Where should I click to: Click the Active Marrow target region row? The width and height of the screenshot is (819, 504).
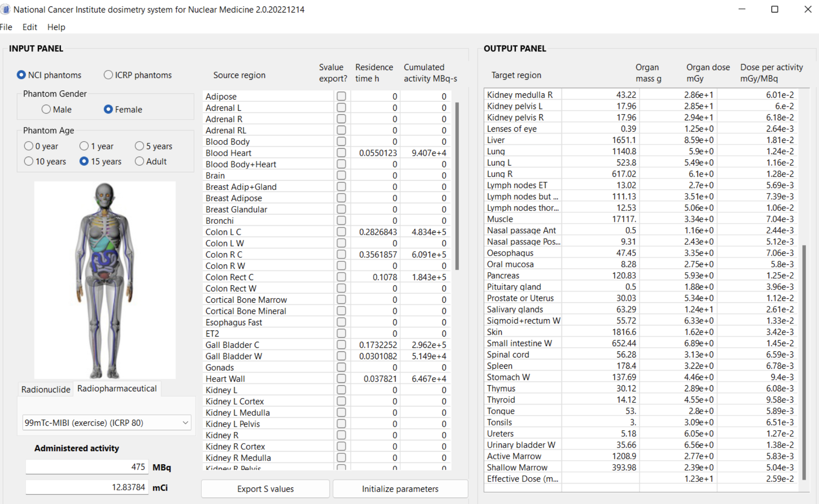pos(641,456)
